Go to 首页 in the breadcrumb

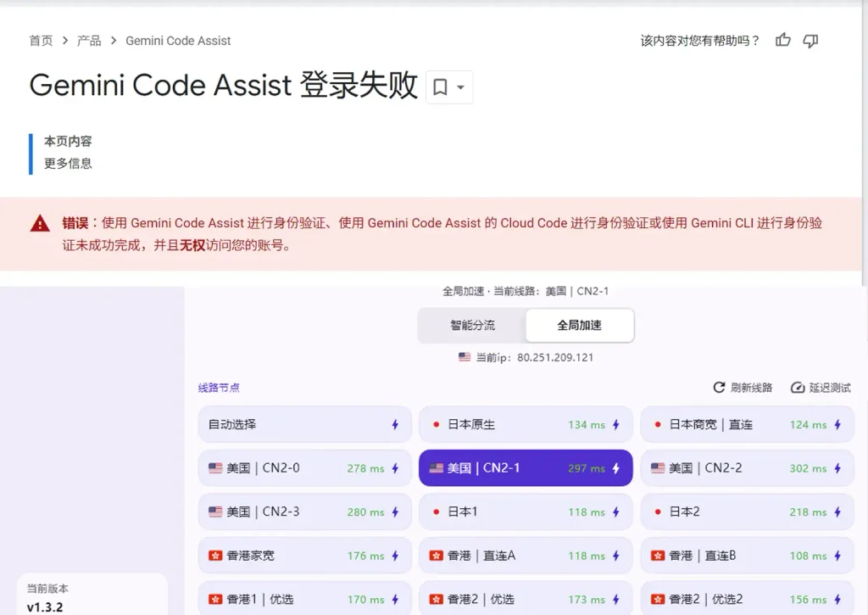[41, 41]
